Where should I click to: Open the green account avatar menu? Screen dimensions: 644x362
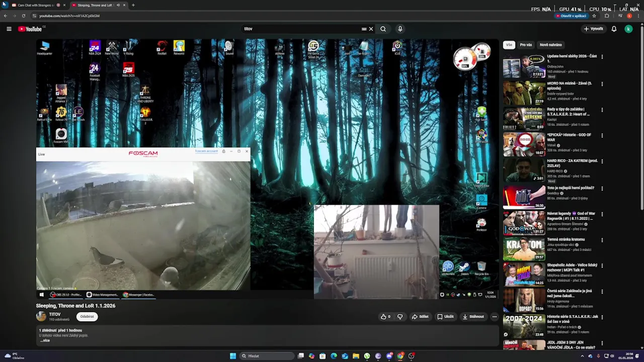(x=628, y=29)
